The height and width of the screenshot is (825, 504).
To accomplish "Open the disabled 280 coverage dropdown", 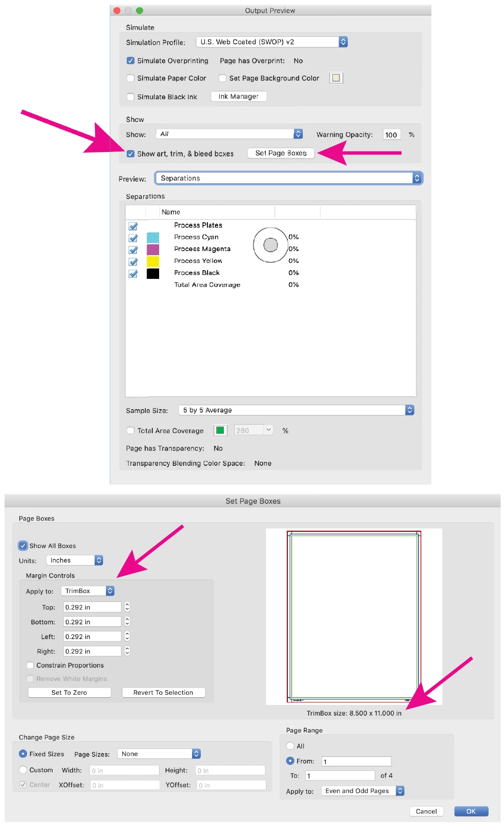I will coord(253,430).
